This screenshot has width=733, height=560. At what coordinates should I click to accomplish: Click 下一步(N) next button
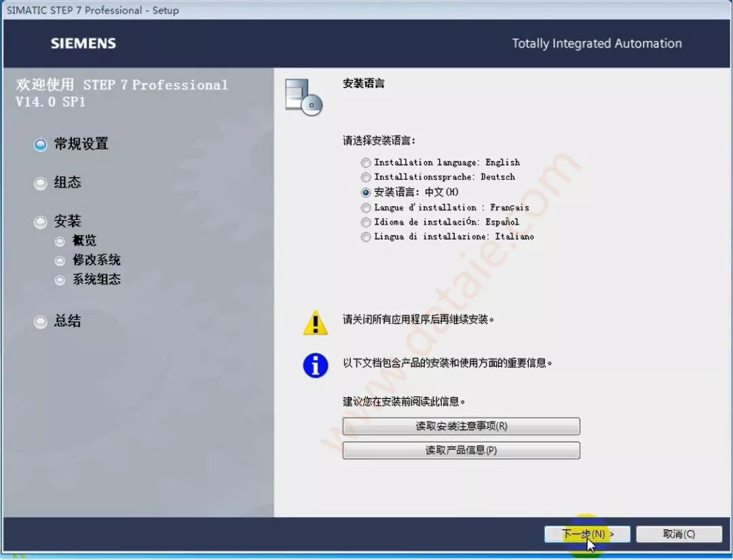click(587, 534)
